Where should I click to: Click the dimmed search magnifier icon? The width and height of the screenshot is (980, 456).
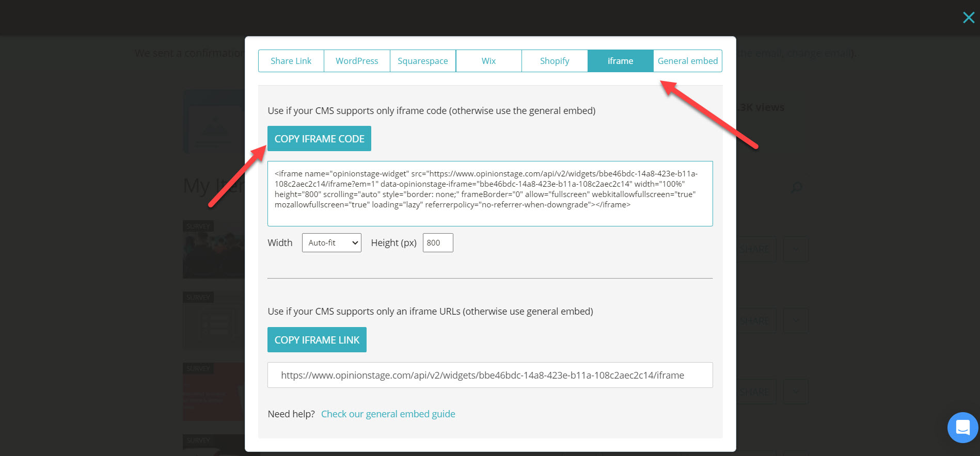(797, 187)
